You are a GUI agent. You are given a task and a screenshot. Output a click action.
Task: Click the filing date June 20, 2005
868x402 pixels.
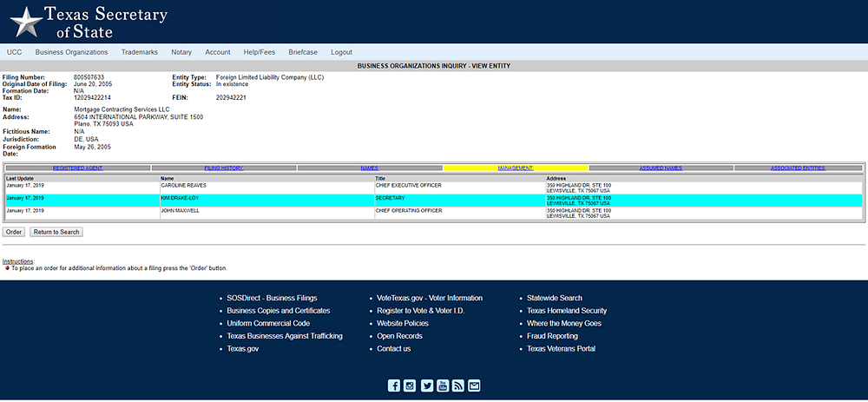pyautogui.click(x=93, y=84)
